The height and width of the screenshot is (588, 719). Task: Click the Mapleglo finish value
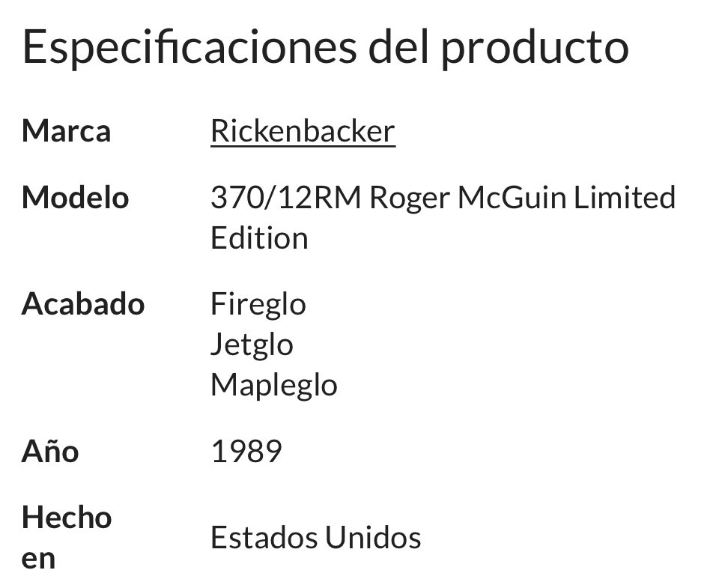coord(274,385)
